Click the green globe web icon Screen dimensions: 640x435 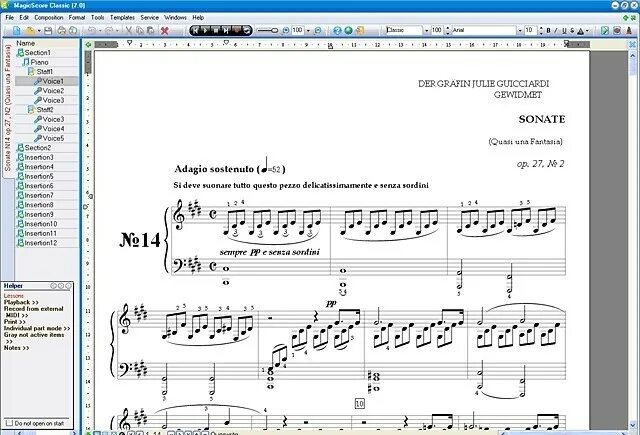click(x=348, y=31)
